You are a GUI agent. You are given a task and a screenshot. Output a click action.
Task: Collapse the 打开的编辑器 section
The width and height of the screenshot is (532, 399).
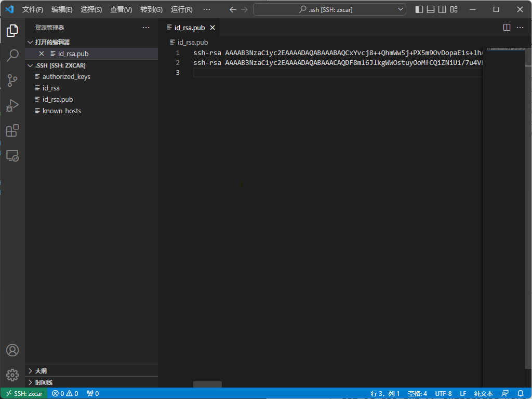click(52, 42)
